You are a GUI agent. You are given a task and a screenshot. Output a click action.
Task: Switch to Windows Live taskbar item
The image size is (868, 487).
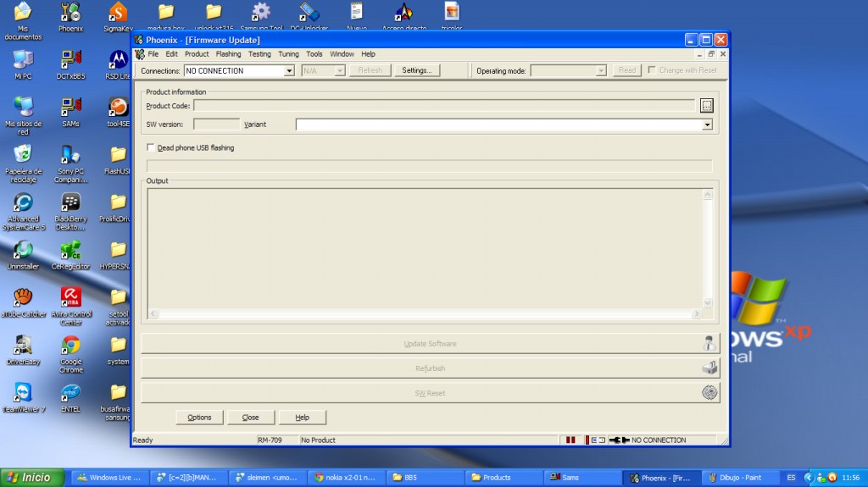tap(109, 477)
